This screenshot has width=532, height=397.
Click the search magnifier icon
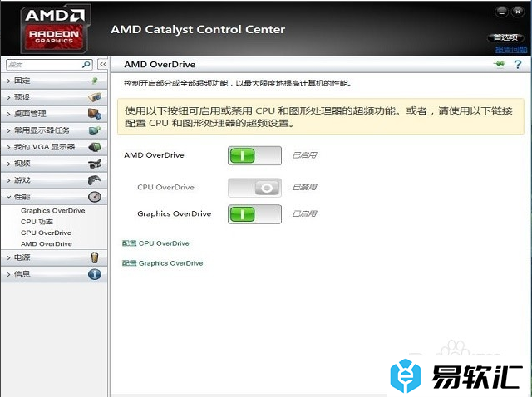point(86,64)
